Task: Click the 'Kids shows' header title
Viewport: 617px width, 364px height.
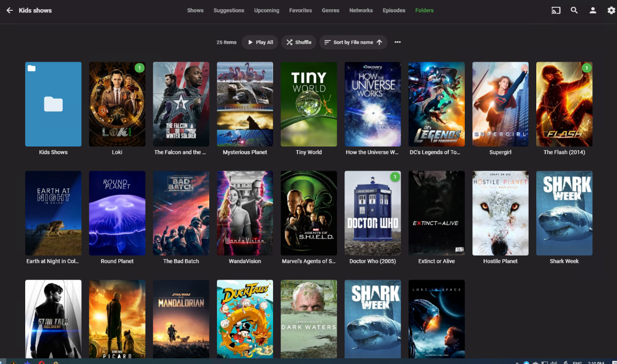Action: point(35,10)
